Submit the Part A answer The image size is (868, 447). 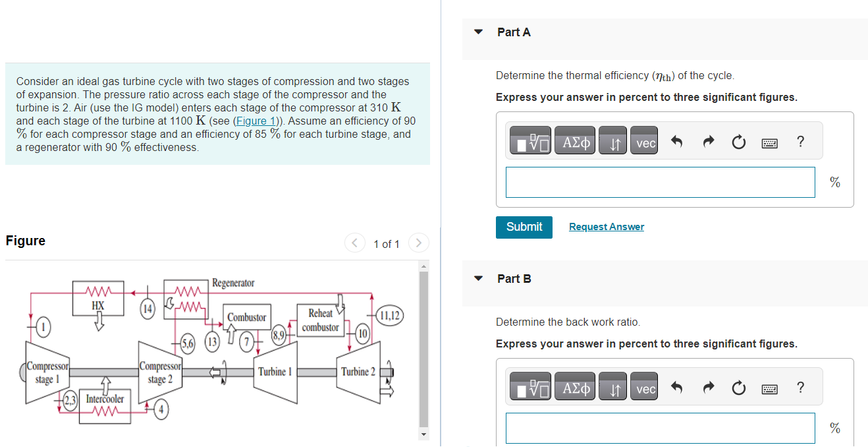[x=524, y=227]
